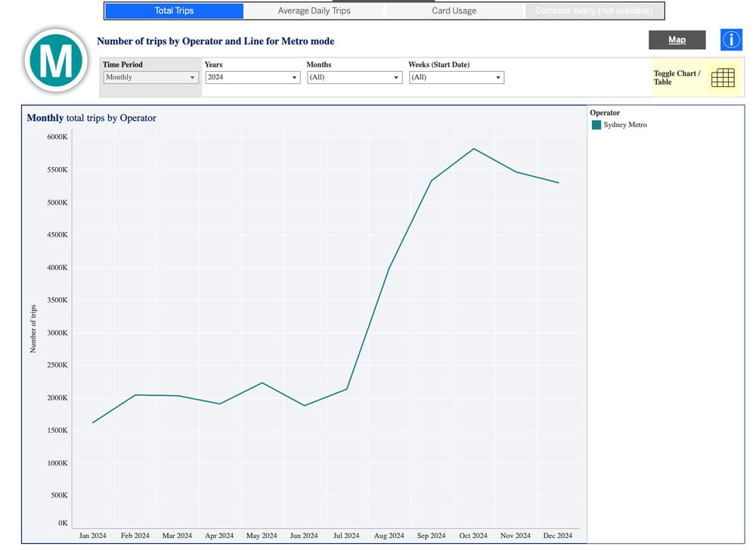Click Jan 2024 axis label

click(92, 536)
